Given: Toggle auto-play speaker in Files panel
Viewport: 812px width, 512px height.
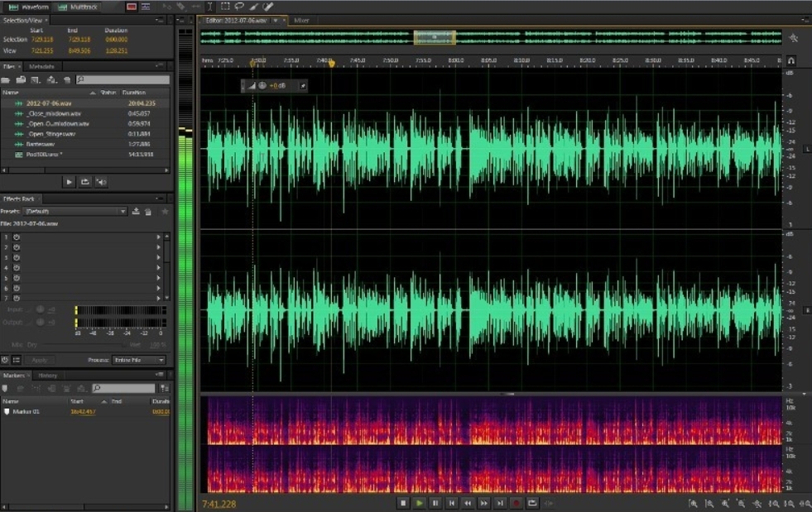Looking at the screenshot, I should [102, 182].
